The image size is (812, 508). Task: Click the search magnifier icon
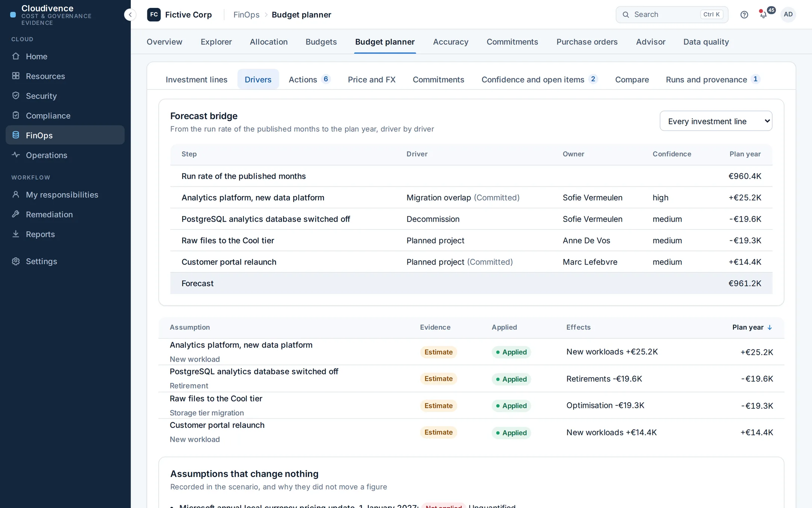(x=626, y=15)
